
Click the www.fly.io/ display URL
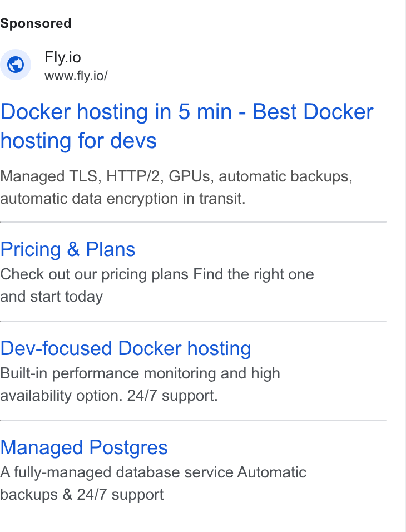pos(76,76)
